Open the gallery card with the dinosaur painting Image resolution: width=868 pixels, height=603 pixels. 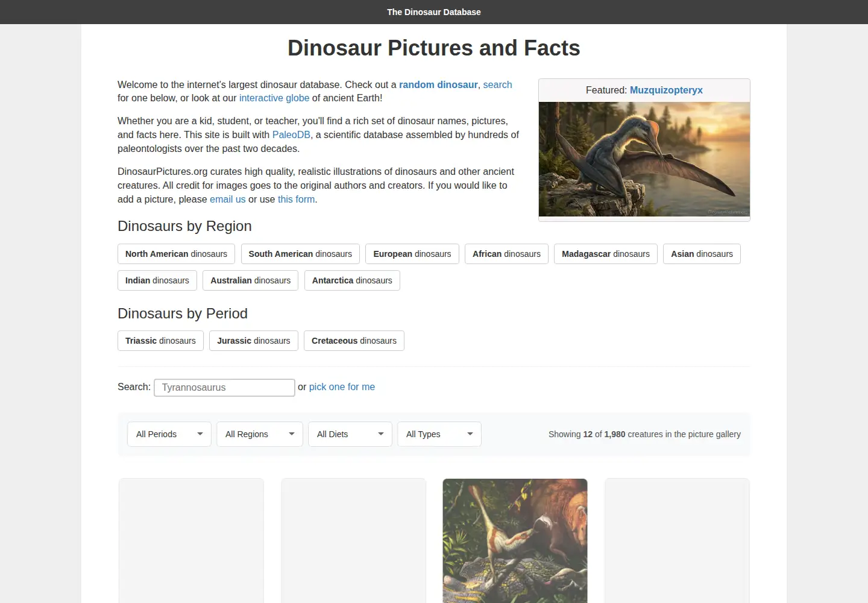pos(515,541)
